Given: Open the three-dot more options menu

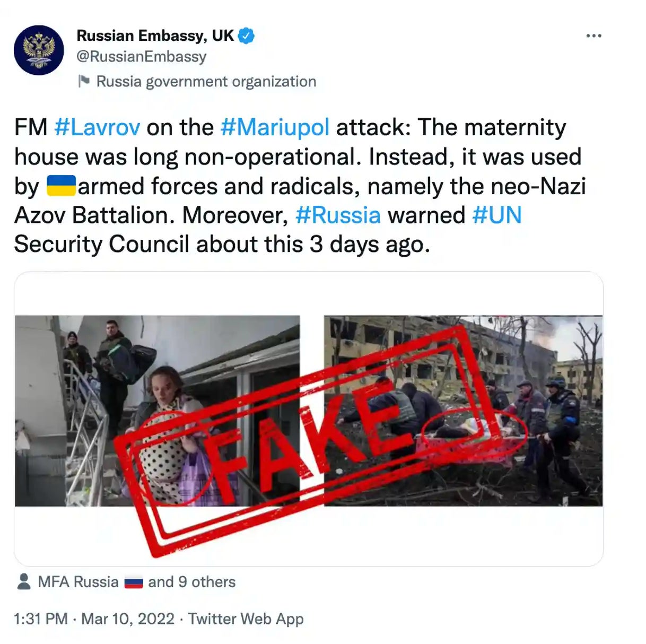Looking at the screenshot, I should 593,36.
